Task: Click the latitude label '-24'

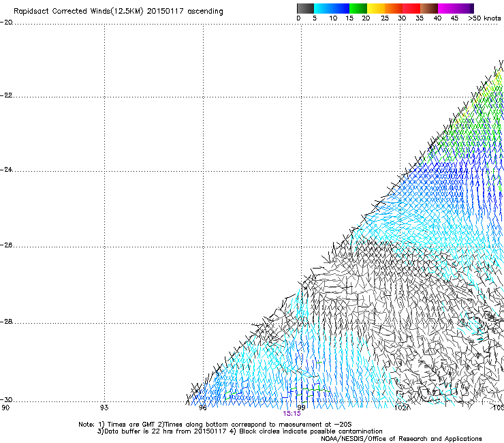Action: (x=6, y=170)
